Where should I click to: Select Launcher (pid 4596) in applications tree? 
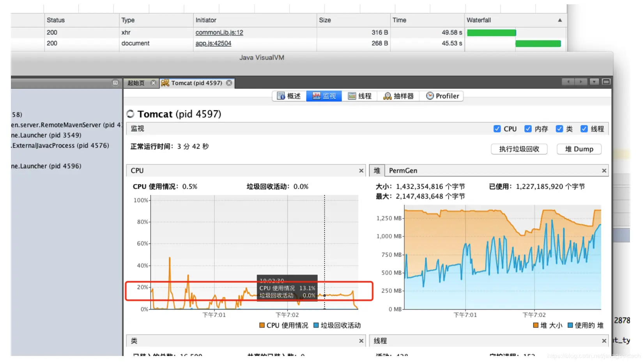tap(46, 166)
